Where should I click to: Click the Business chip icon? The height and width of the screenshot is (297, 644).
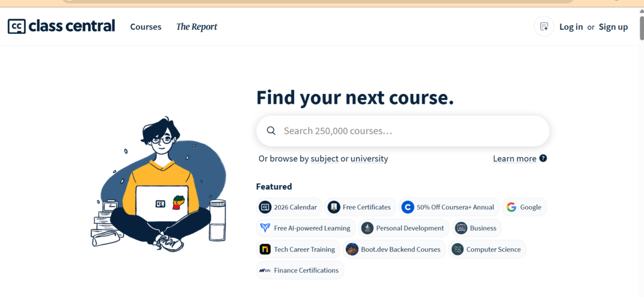point(461,228)
